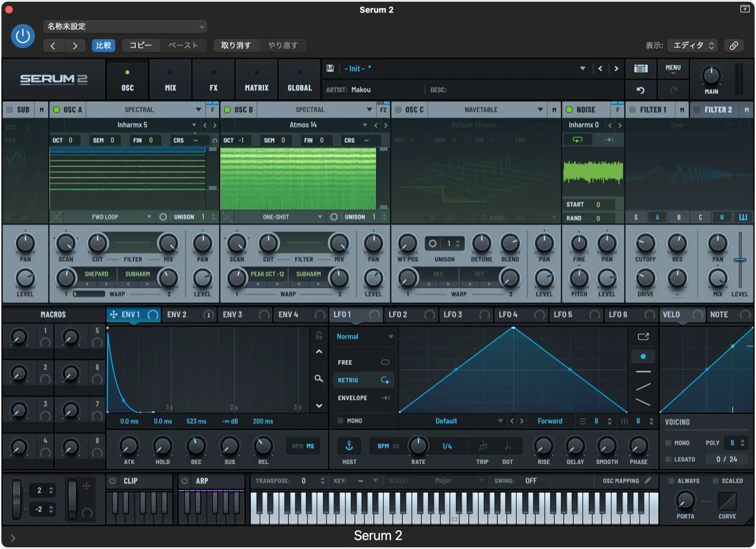Click the LFO 1 host anchor icon
The height and width of the screenshot is (549, 756).
coord(348,446)
